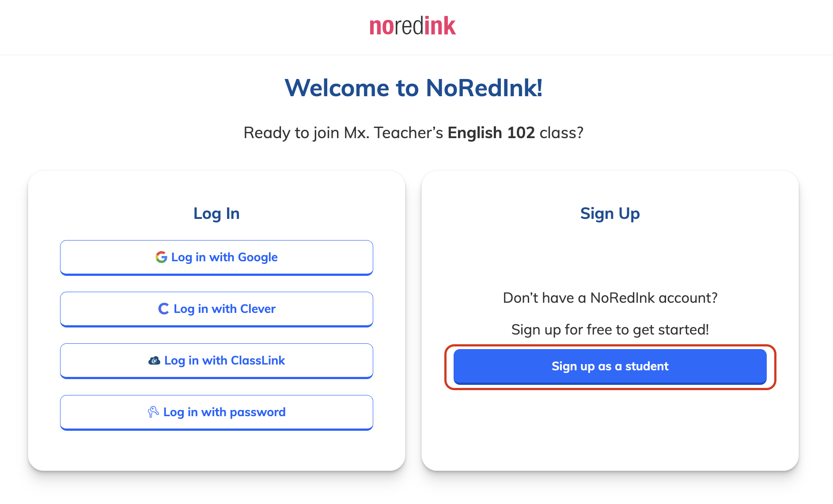
Task: Log in with password
Action: [216, 412]
